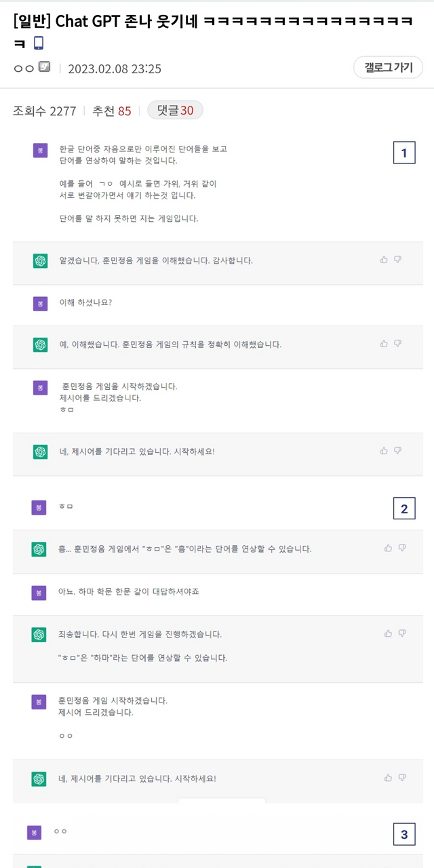
Task: Thumbs down the "죄송합니다" apology reply
Action: pos(401,633)
